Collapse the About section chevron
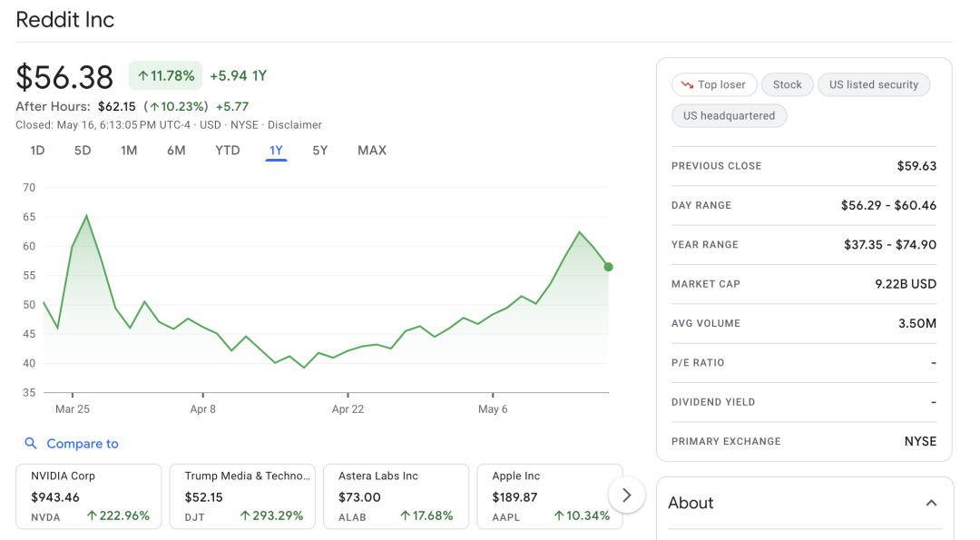This screenshot has width=980, height=540. coord(931,503)
